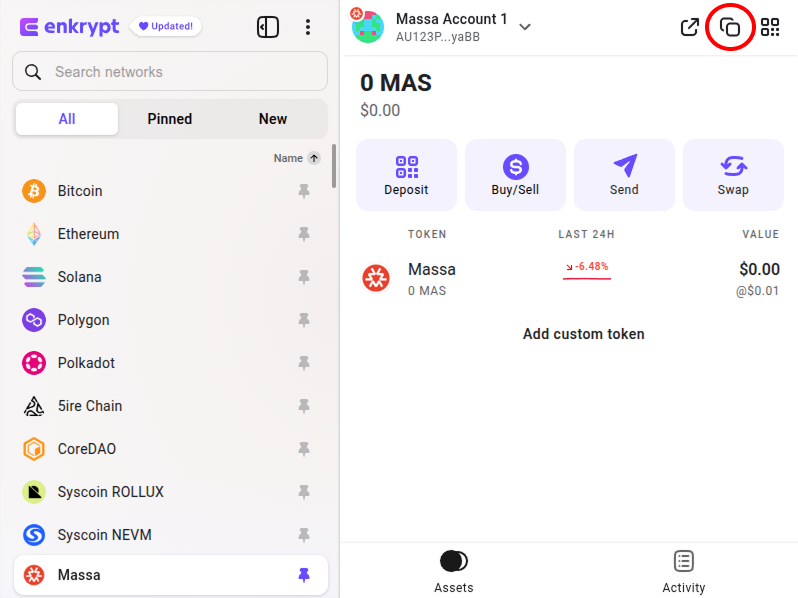Click the Deposit button
The width and height of the screenshot is (798, 598).
click(x=406, y=175)
